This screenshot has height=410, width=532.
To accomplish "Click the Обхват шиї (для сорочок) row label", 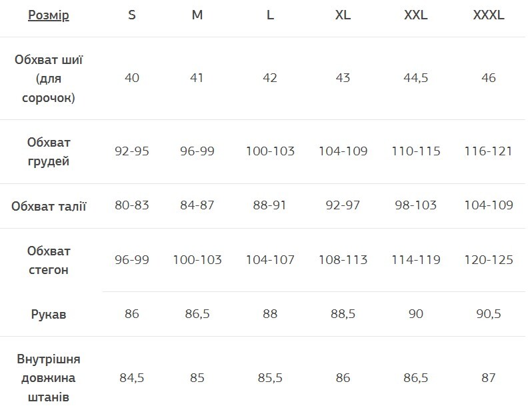I will [x=49, y=79].
